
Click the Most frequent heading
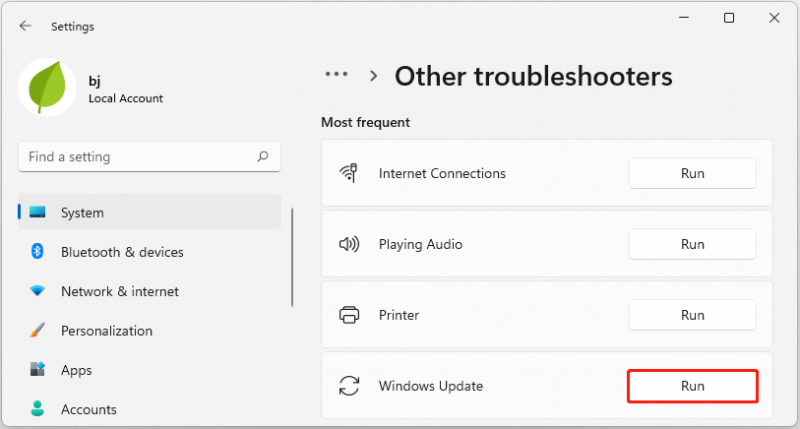(365, 122)
